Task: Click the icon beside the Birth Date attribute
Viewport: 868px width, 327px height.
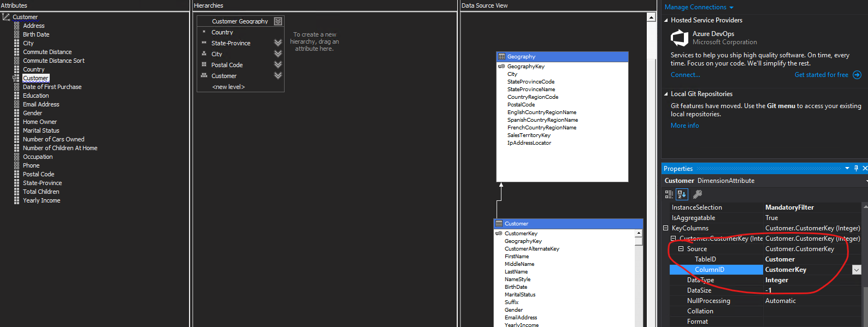Action: coord(16,34)
